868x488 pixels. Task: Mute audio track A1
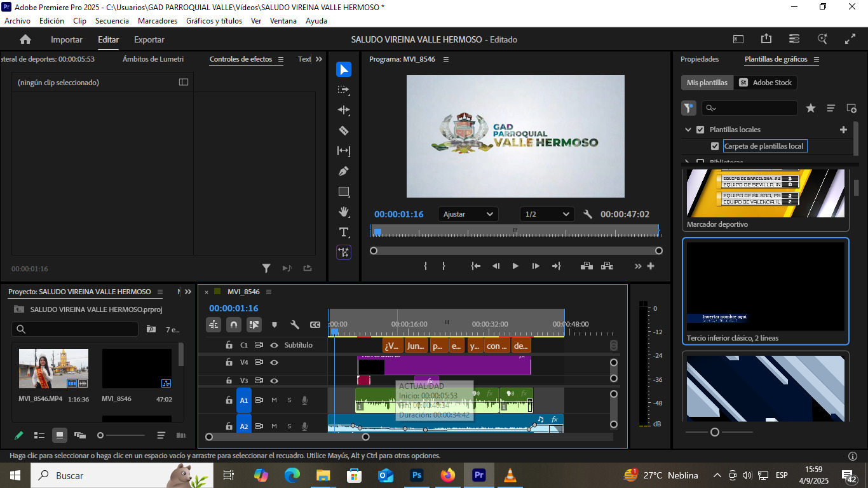(x=275, y=400)
